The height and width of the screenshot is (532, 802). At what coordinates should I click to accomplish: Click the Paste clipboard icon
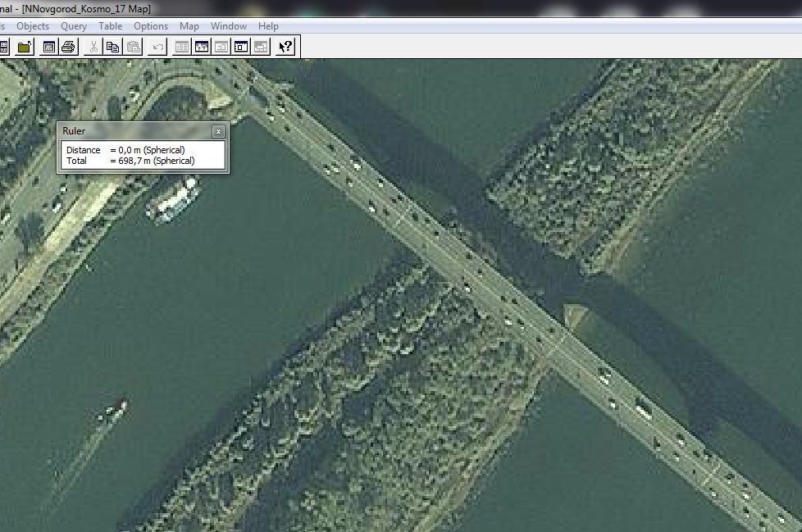point(132,47)
